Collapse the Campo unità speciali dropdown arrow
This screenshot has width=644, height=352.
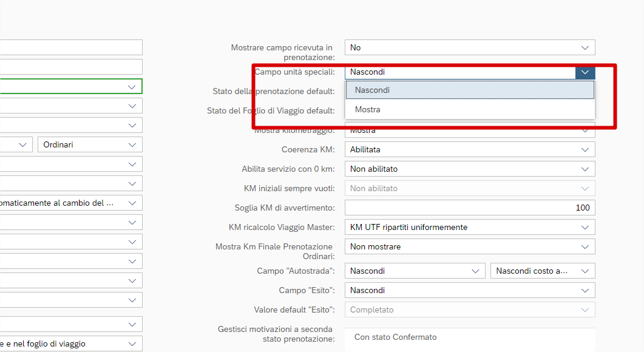tap(585, 72)
